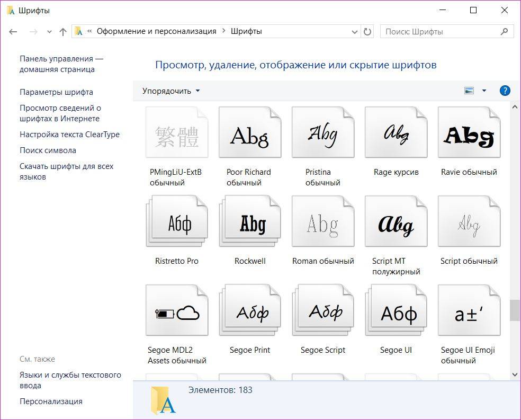The width and height of the screenshot is (521, 420).
Task: Expand hidden path with double chevron
Action: click(x=89, y=31)
